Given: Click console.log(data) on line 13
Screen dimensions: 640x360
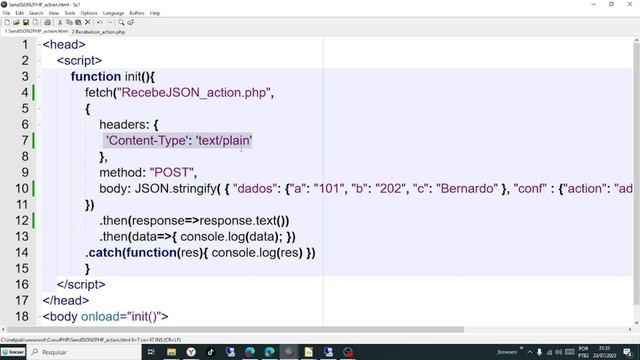Looking at the screenshot, I should pos(229,237).
